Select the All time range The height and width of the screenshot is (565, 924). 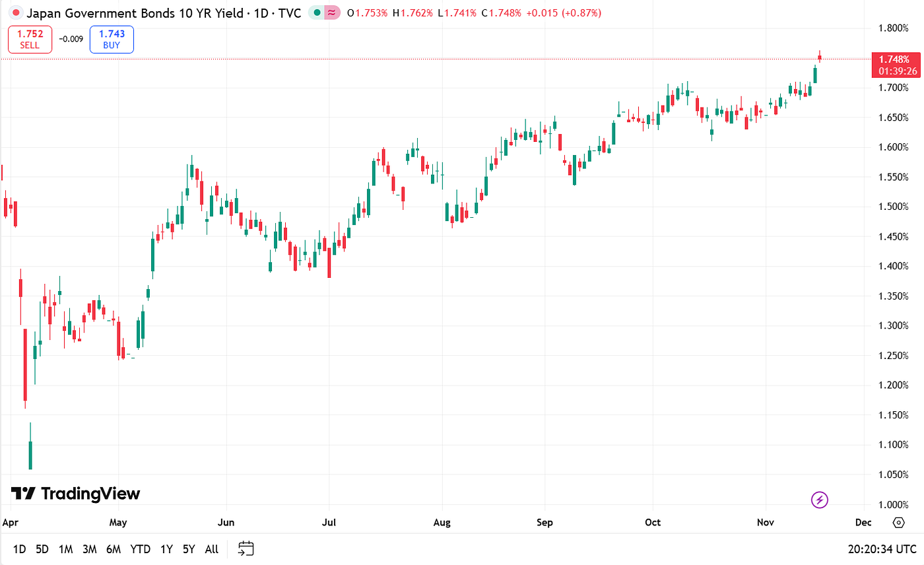[x=211, y=549]
